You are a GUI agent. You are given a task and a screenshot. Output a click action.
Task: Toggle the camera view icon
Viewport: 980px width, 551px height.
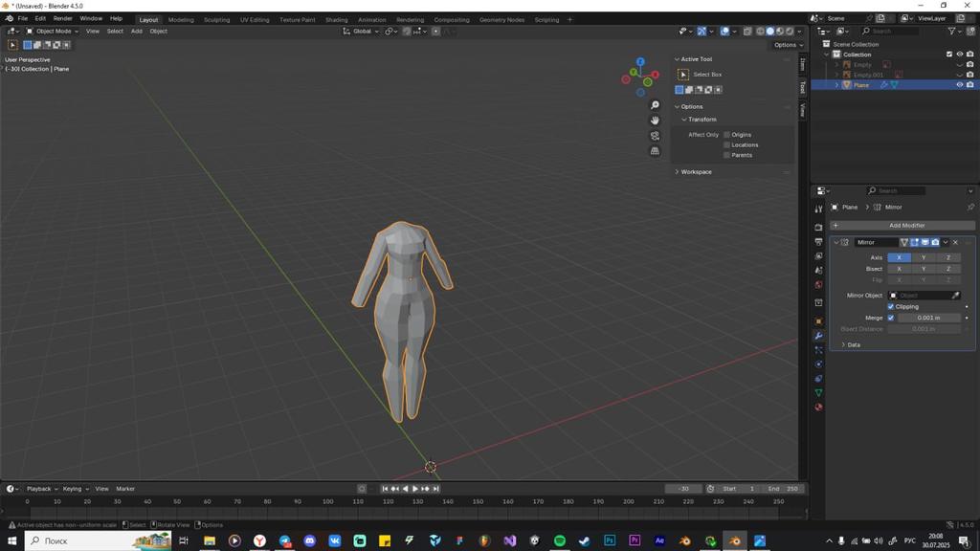(x=655, y=136)
